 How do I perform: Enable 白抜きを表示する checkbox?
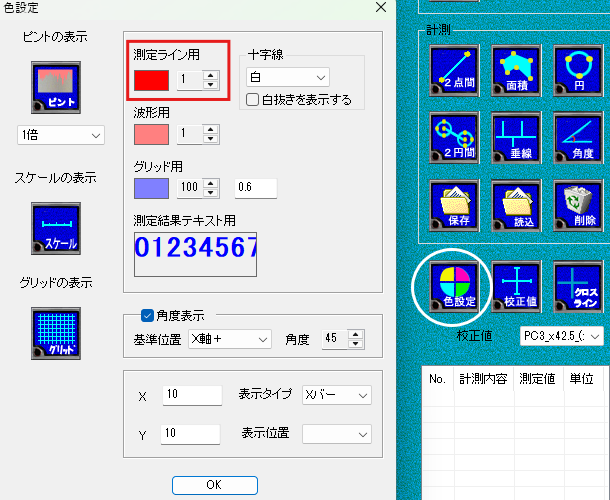coord(252,100)
